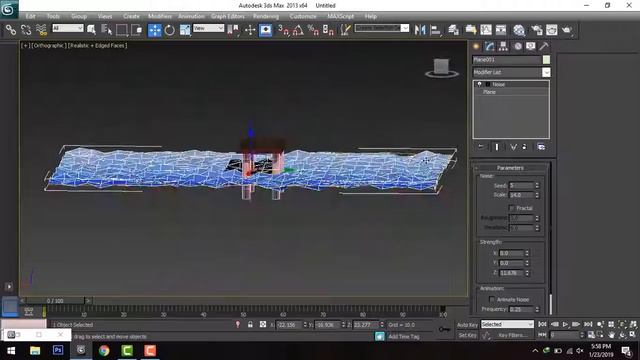Expand the Noise modifier sub-objects

point(487,84)
